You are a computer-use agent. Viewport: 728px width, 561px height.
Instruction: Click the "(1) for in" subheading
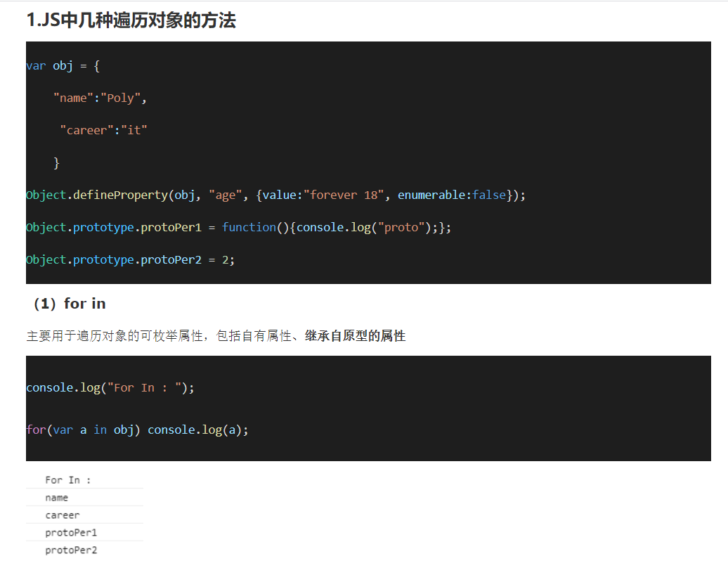(70, 304)
